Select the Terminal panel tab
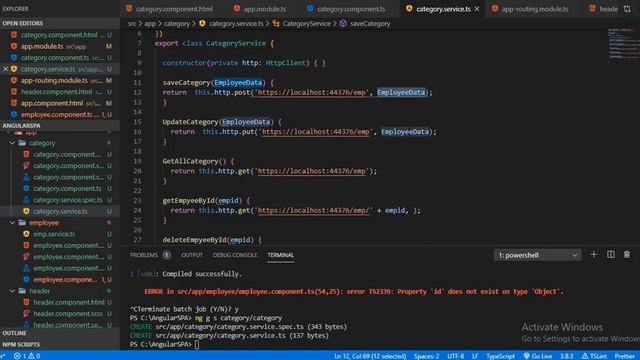This screenshot has height=360, width=640. [280, 255]
